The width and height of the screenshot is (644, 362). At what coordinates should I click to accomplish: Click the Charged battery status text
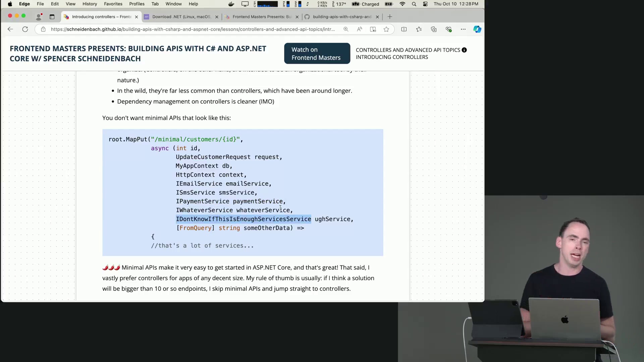370,4
